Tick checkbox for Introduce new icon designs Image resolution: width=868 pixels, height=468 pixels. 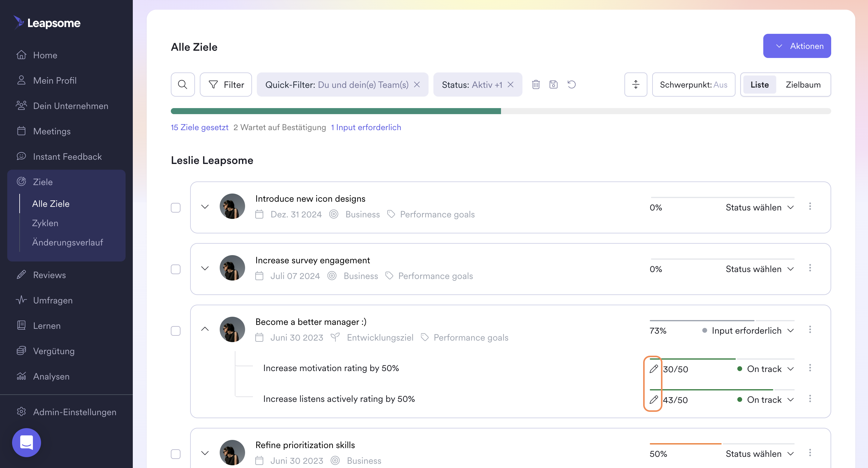pyautogui.click(x=176, y=208)
